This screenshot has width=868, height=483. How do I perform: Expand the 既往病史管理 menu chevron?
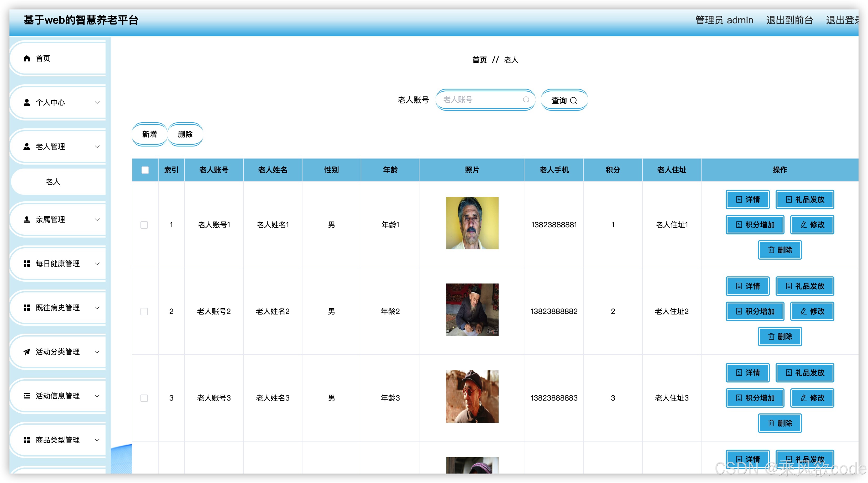click(97, 307)
